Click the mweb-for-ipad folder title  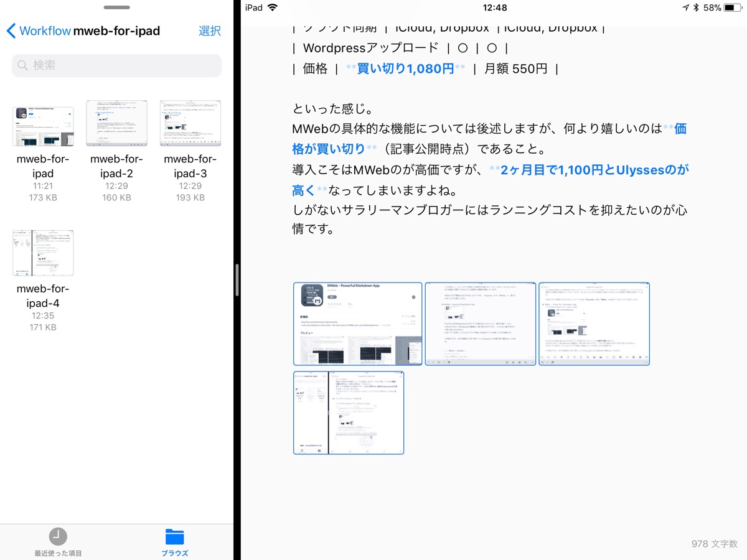117,31
